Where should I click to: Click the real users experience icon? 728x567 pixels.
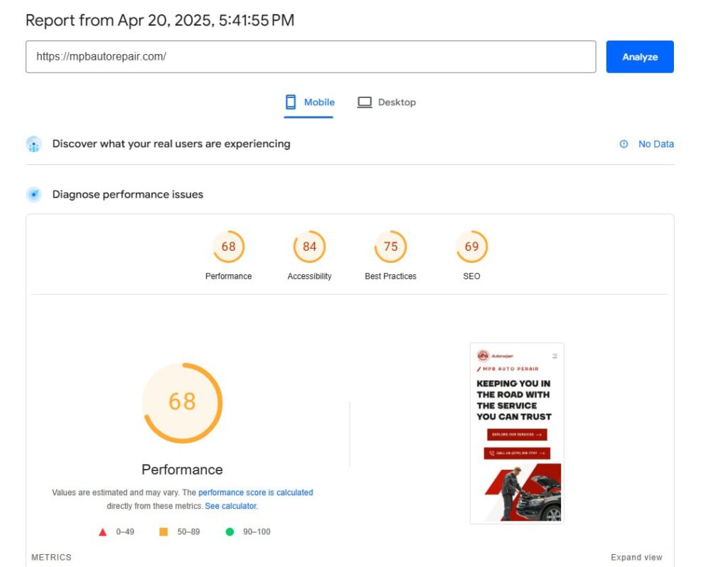pyautogui.click(x=33, y=144)
